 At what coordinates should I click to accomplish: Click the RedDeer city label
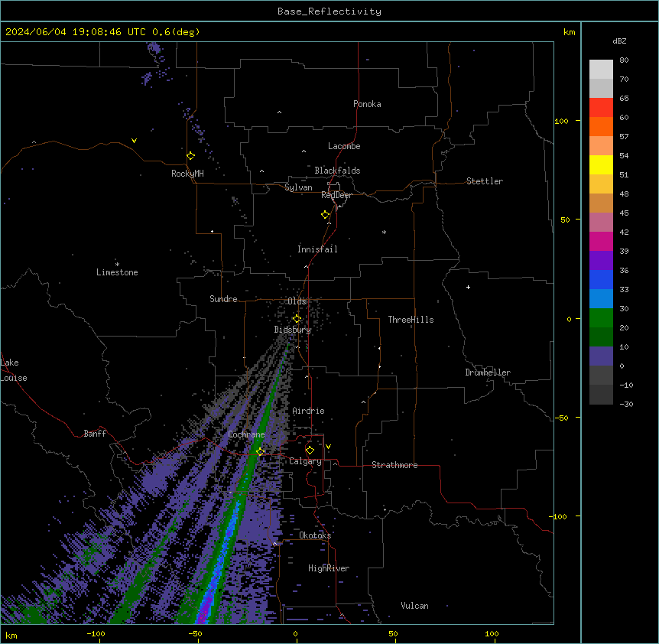[x=336, y=195]
